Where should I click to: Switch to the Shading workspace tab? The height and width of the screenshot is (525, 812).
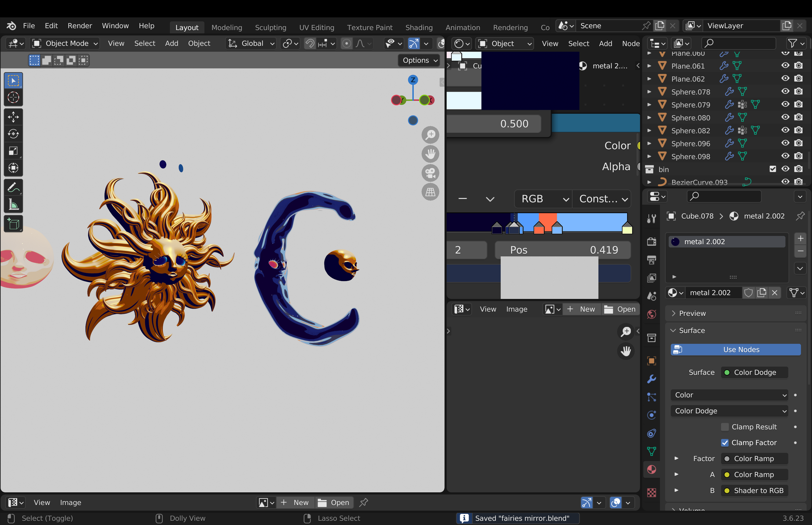point(419,27)
